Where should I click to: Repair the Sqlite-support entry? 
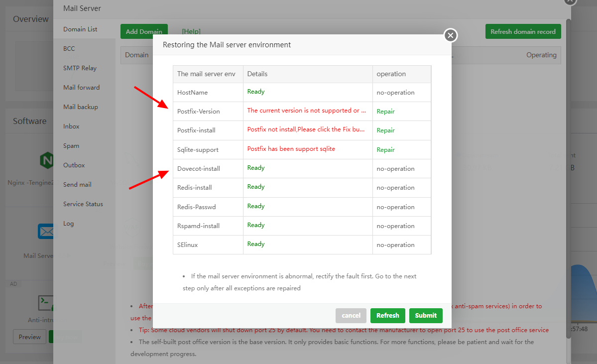(385, 150)
